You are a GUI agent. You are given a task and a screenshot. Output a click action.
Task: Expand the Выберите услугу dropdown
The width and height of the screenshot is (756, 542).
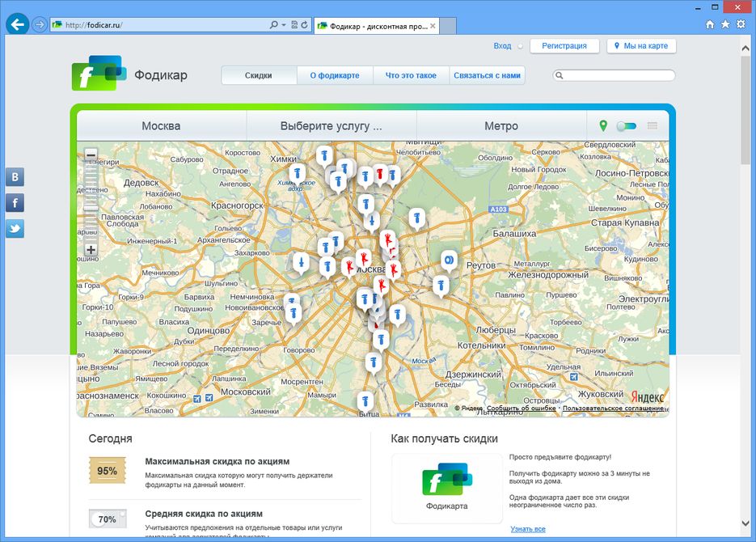331,126
